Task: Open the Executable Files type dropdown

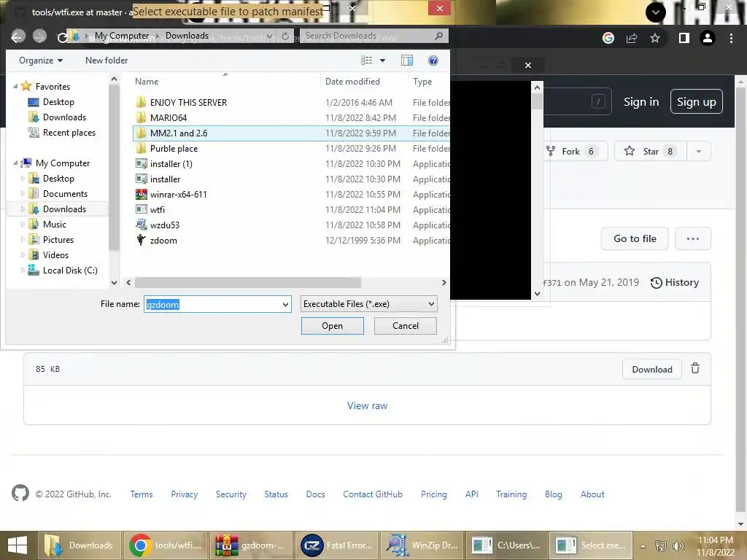Action: coord(368,304)
